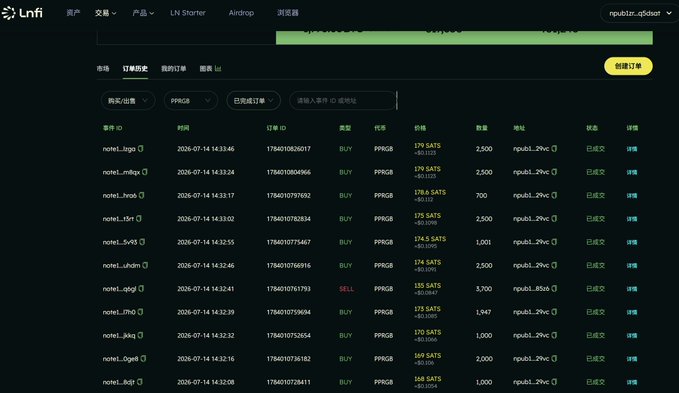The width and height of the screenshot is (679, 393).
Task: Open the 购买/出售 filter dropdown
Action: pyautogui.click(x=128, y=101)
